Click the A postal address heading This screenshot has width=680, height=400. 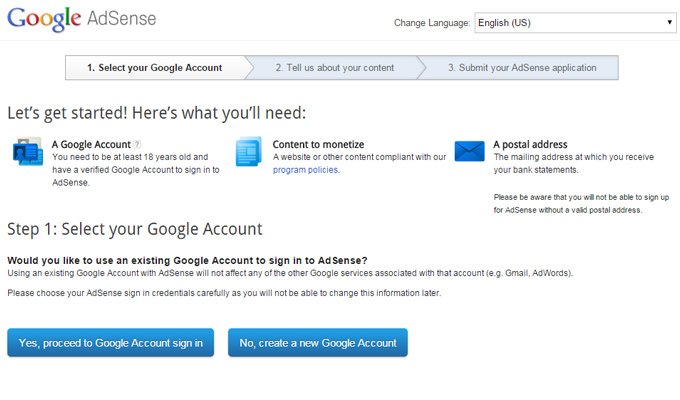pyautogui.click(x=530, y=144)
